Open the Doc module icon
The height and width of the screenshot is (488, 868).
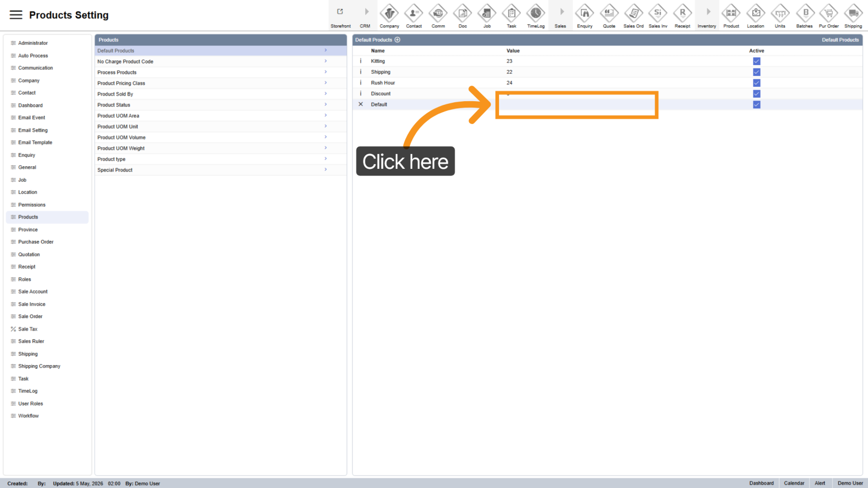[462, 13]
